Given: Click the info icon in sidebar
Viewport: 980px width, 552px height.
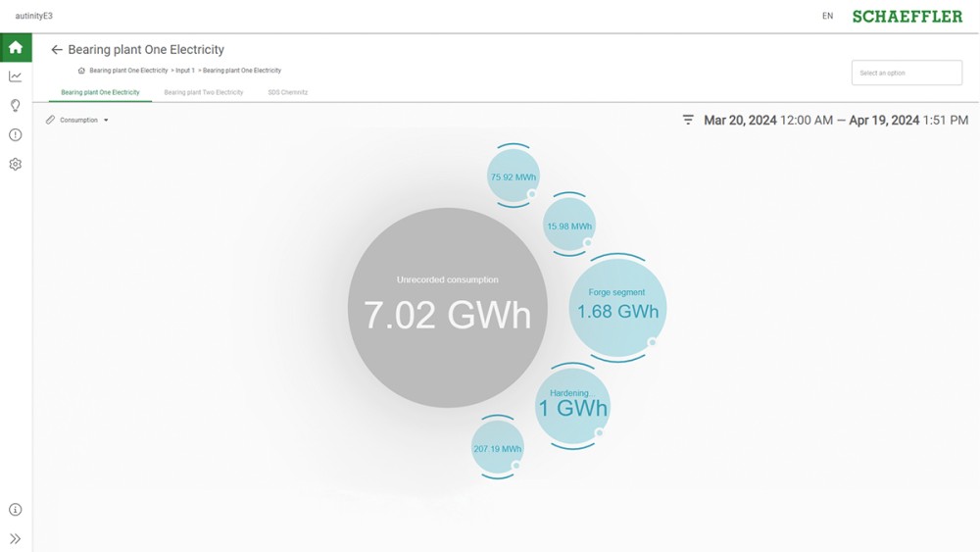Looking at the screenshot, I should [x=16, y=510].
